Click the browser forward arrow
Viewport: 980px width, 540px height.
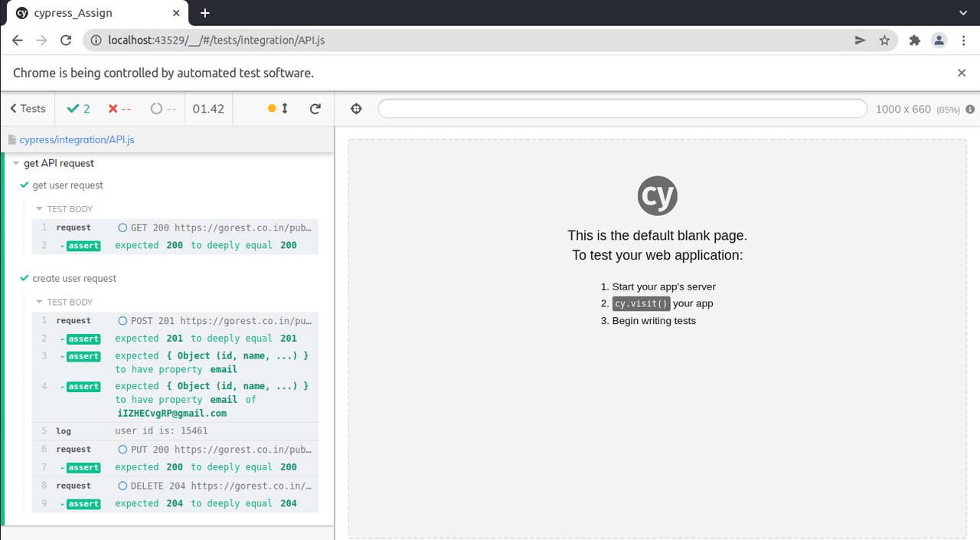[x=41, y=40]
